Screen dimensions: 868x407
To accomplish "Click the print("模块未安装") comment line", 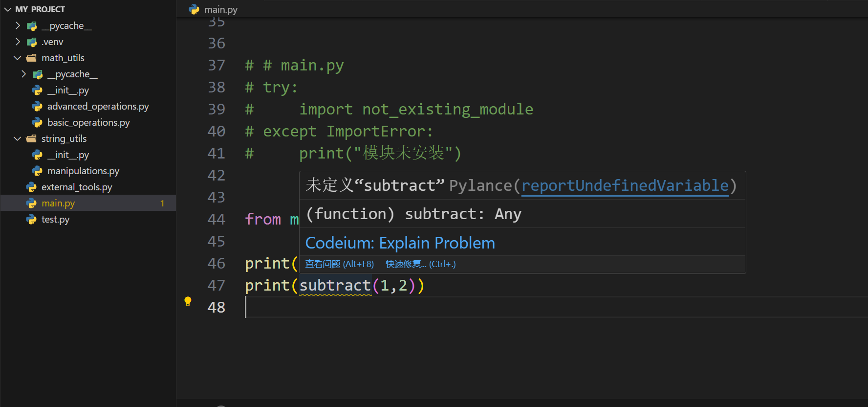I will (380, 153).
